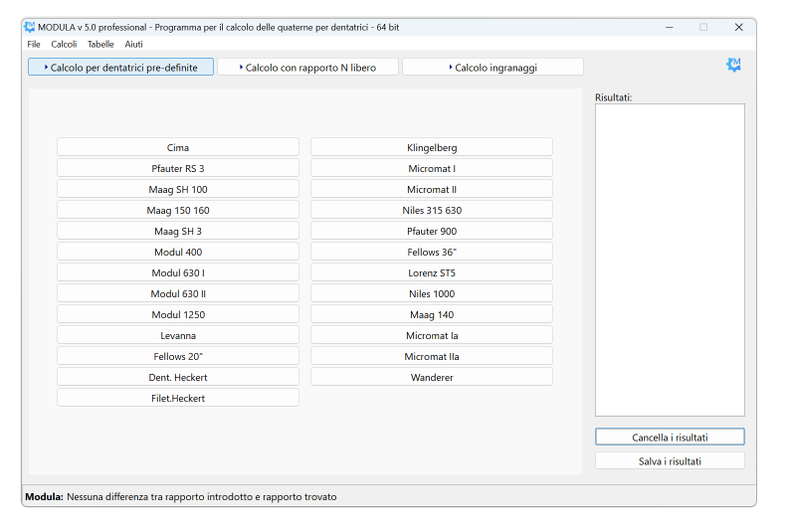Click the Lorenz ST5 button
Image resolution: width=789 pixels, height=532 pixels.
tap(432, 272)
